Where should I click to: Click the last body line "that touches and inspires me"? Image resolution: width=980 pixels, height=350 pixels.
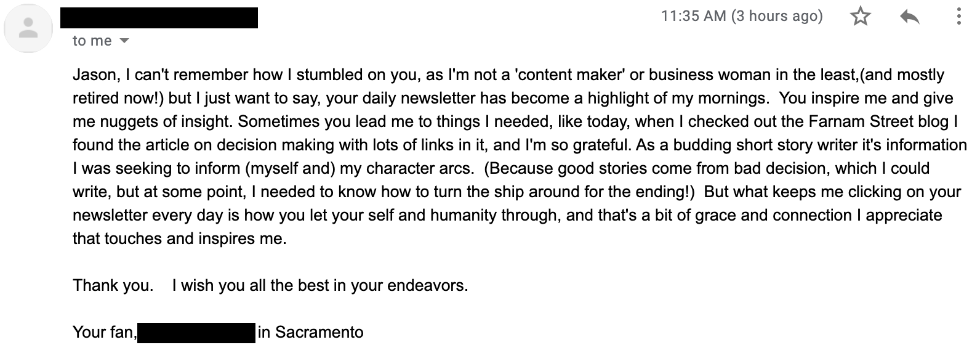pyautogui.click(x=180, y=239)
